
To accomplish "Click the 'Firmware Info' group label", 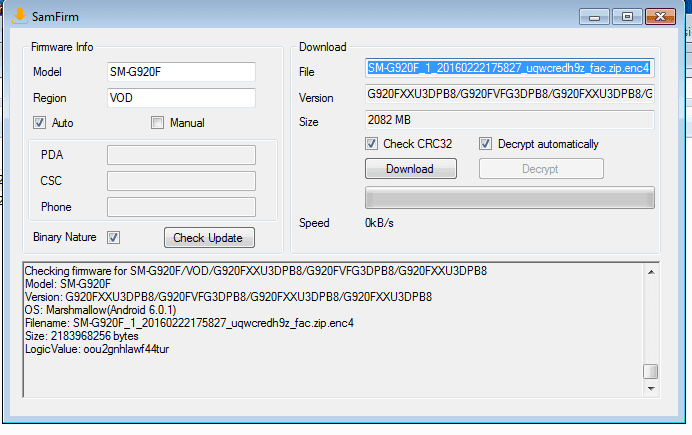I will click(62, 47).
